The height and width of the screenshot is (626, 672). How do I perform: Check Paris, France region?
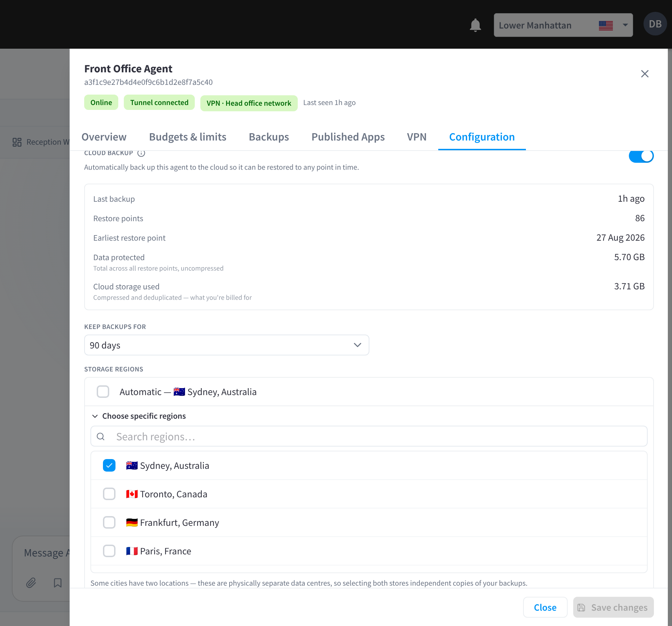click(109, 551)
